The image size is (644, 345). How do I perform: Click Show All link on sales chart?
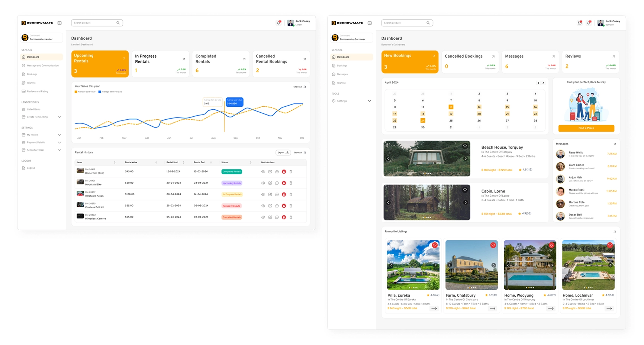(x=300, y=87)
